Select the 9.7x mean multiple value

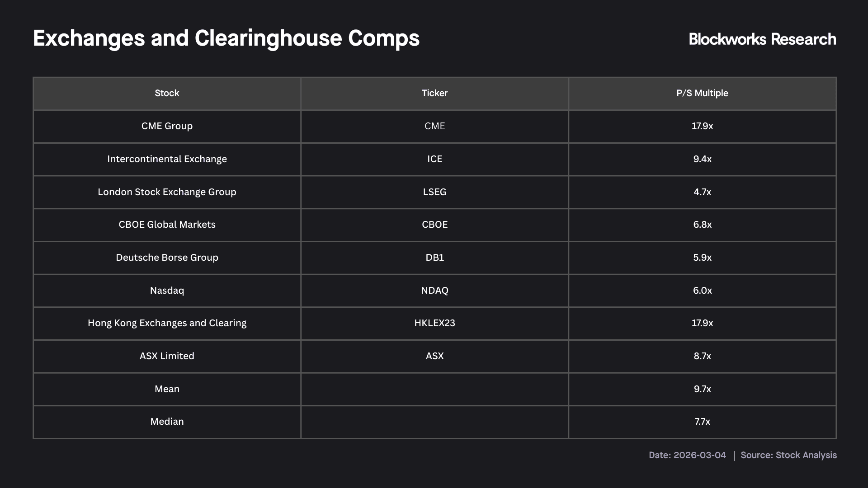(x=702, y=389)
